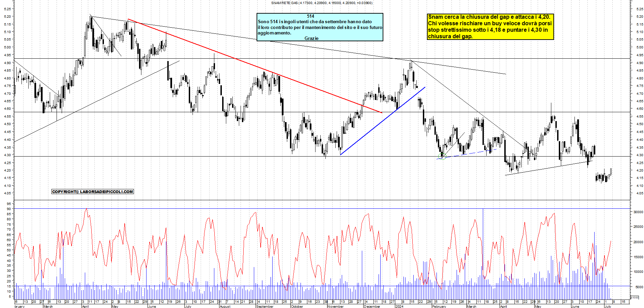The width and height of the screenshot is (644, 308).
Task: Click the word 'Grazie' in the cyan box
Action: [311, 38]
